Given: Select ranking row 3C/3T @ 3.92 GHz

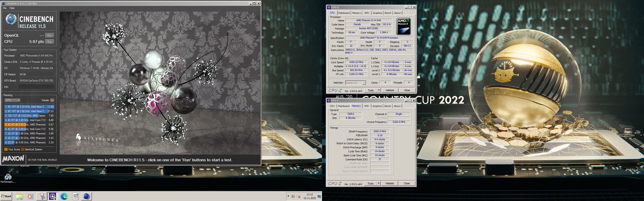Looking at the screenshot, I should (x=29, y=138).
